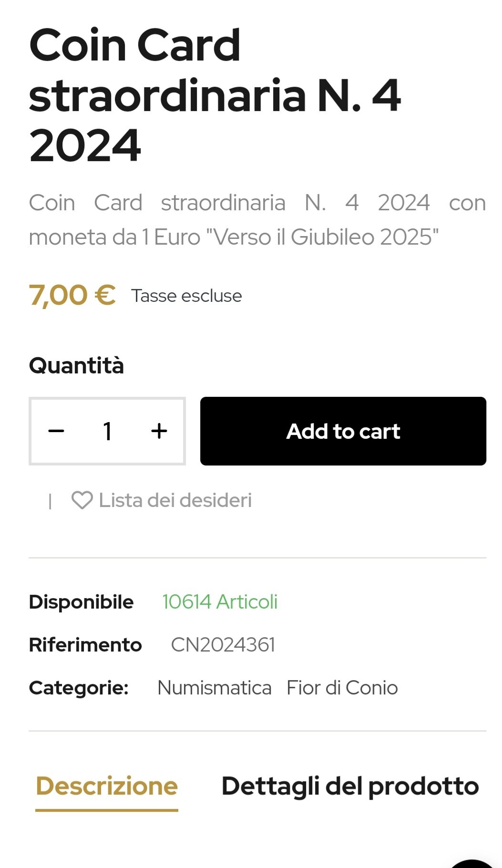Decrease quantity with the minus button
Viewport: 502px width, 868px height.
coord(56,431)
